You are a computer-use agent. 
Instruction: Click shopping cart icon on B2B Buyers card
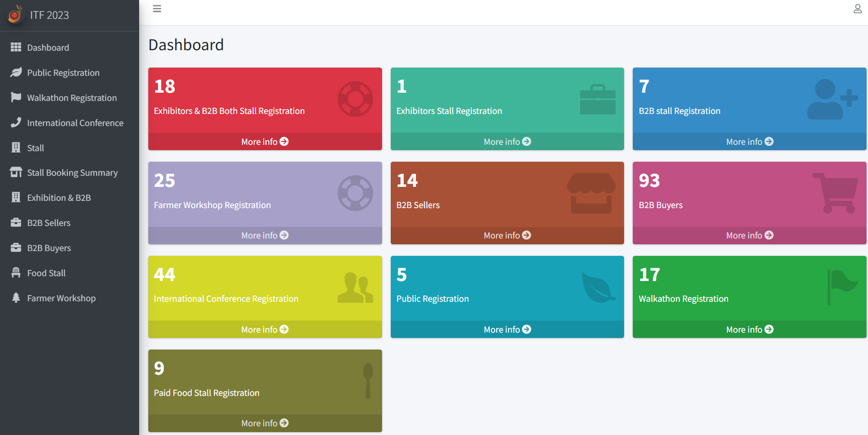point(835,193)
